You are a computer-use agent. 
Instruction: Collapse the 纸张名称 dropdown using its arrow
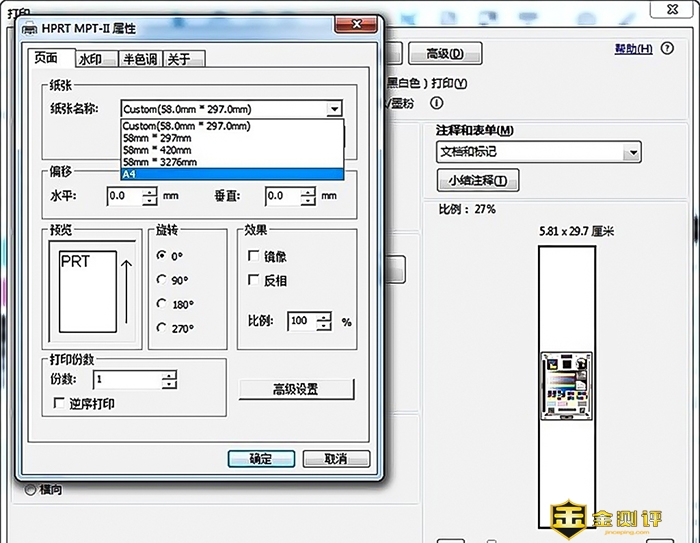click(334, 109)
